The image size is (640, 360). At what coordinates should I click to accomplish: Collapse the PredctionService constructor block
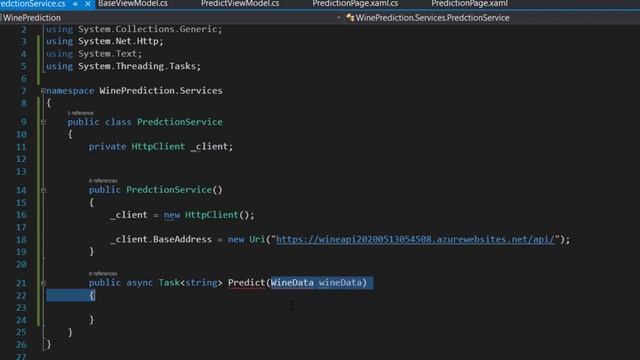43,190
